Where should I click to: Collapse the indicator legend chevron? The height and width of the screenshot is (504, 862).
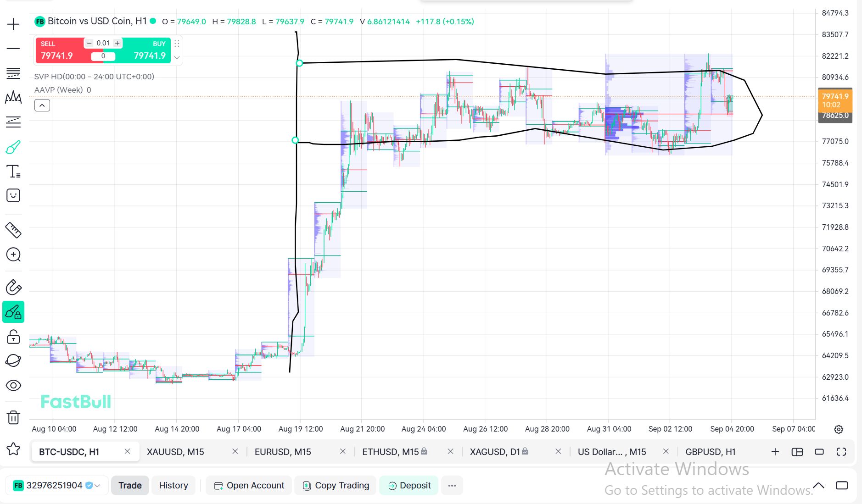42,105
